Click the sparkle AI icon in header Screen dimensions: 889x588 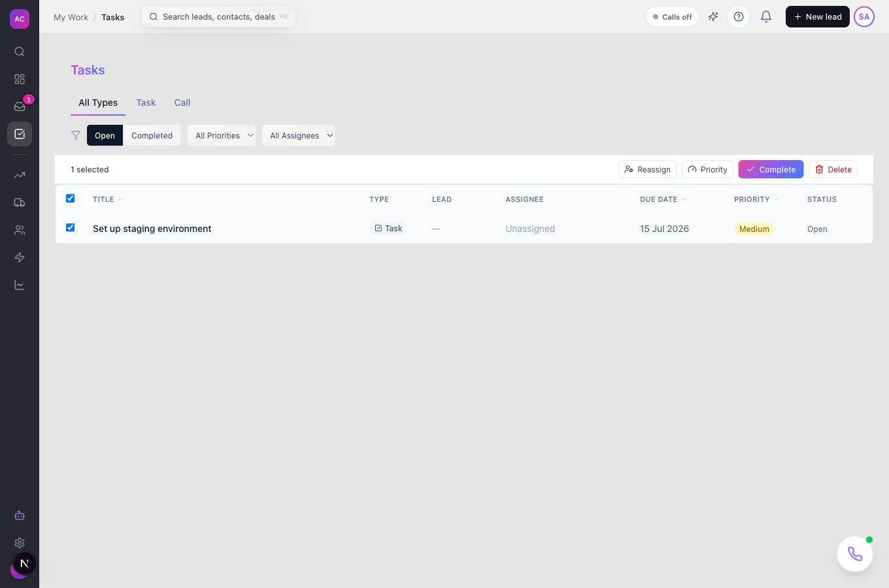point(713,17)
